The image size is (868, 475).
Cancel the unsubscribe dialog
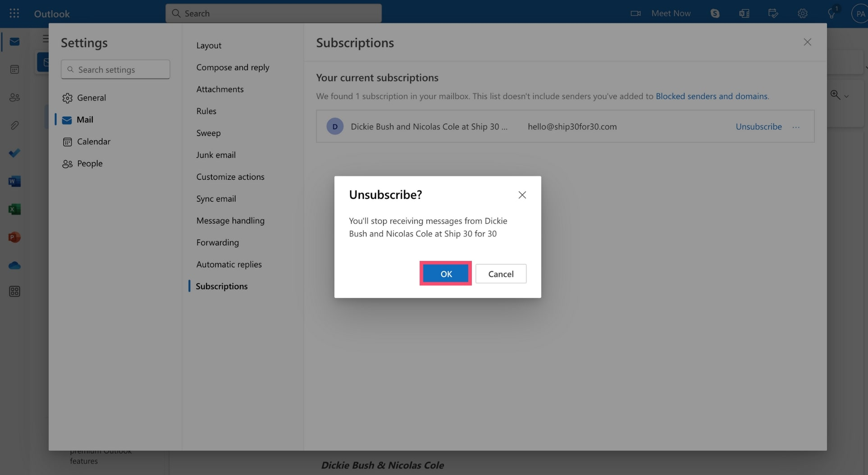click(x=500, y=274)
